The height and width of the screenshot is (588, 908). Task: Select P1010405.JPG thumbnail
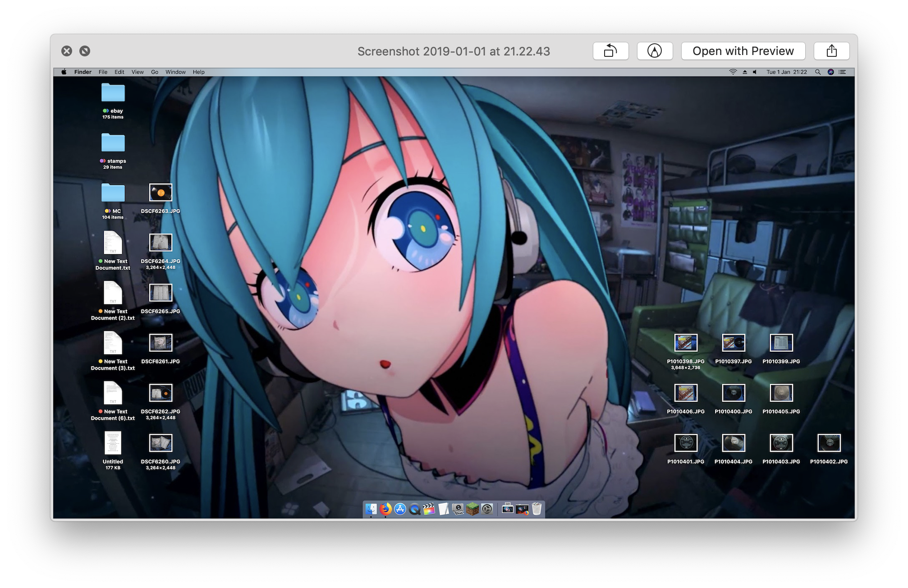pyautogui.click(x=781, y=393)
